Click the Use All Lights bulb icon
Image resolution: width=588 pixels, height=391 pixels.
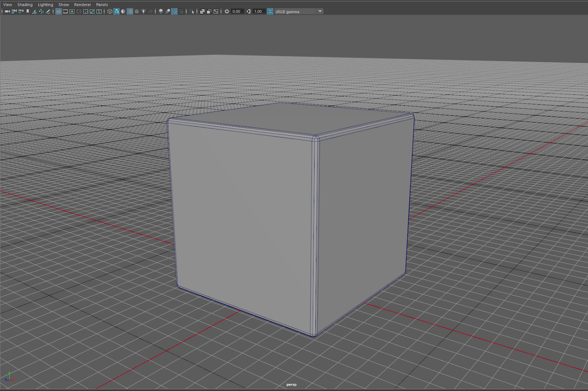tap(143, 11)
